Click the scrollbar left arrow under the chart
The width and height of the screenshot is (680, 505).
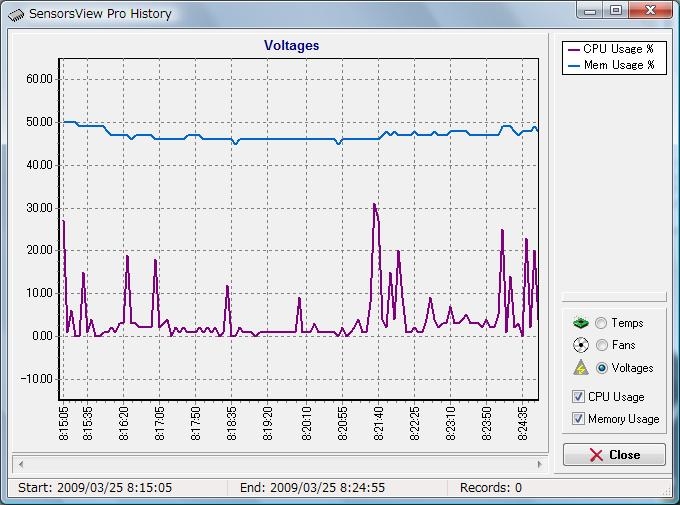pos(20,464)
